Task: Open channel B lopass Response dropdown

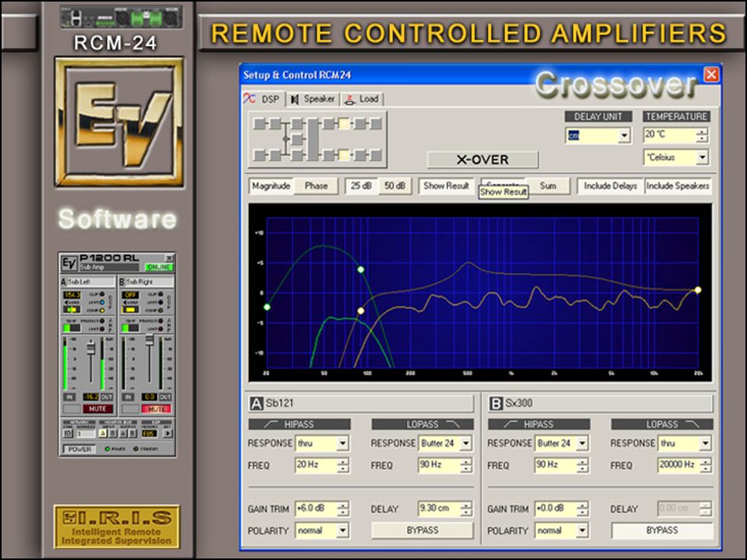Action: pos(705,443)
